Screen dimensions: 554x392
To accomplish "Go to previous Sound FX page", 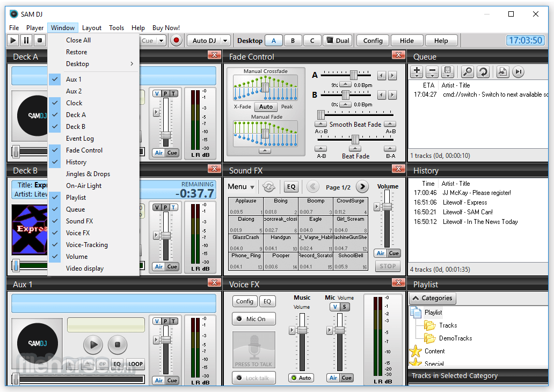I will tap(313, 187).
